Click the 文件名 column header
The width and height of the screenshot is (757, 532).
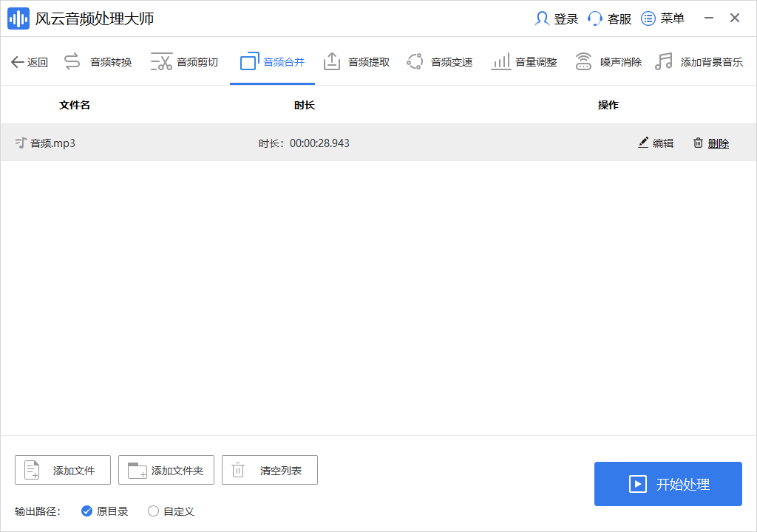75,105
